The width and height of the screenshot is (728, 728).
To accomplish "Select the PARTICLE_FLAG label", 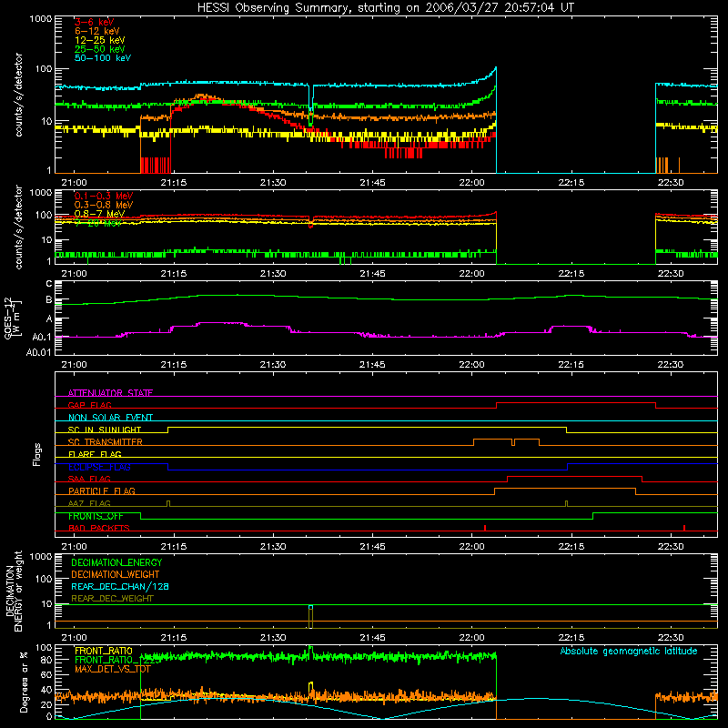I will (102, 491).
